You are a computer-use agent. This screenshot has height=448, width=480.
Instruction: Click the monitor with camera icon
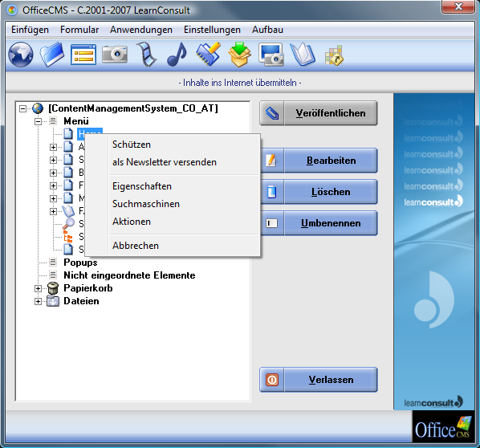pos(271,55)
